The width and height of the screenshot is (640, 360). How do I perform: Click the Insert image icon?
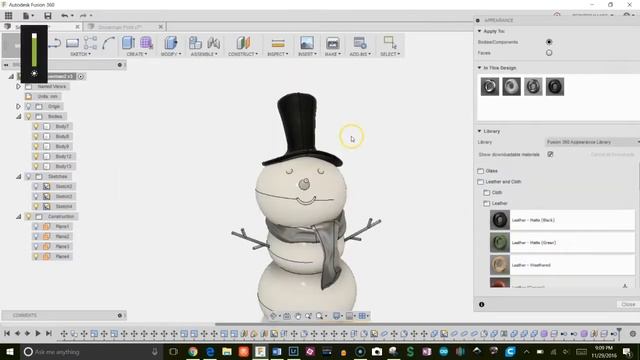307,42
